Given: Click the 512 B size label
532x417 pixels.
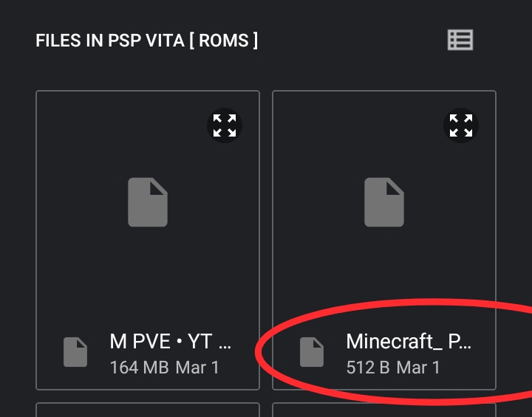Looking at the screenshot, I should [x=367, y=367].
